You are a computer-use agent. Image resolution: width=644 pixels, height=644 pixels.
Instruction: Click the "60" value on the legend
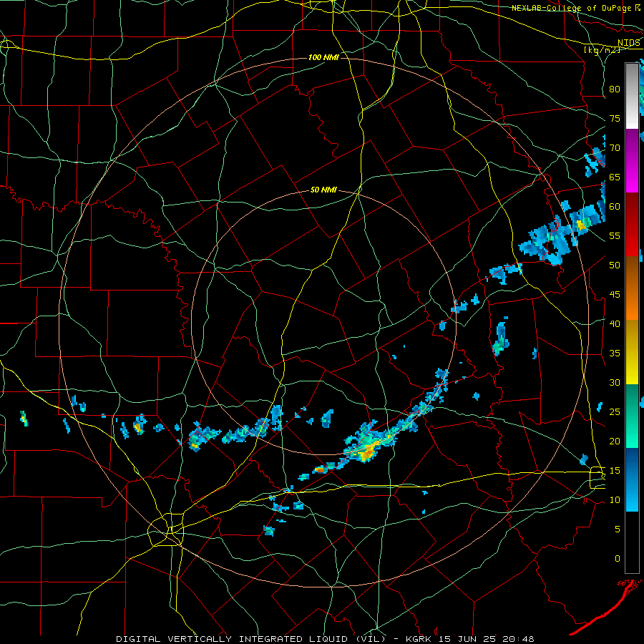pyautogui.click(x=615, y=207)
